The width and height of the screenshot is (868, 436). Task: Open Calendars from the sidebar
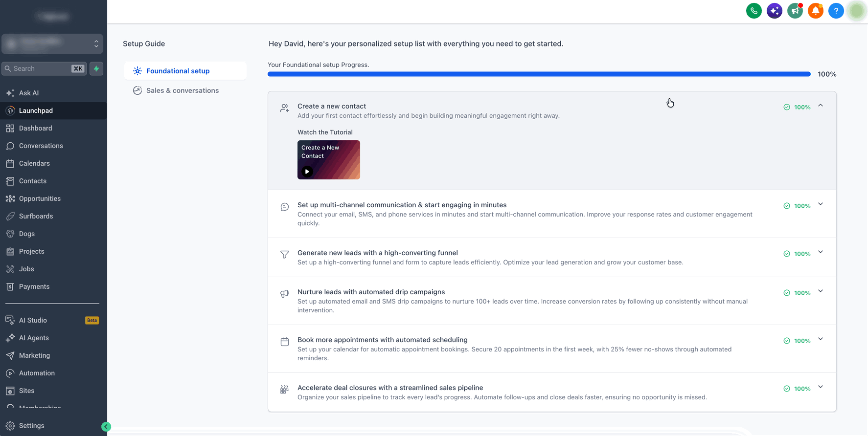click(53, 163)
